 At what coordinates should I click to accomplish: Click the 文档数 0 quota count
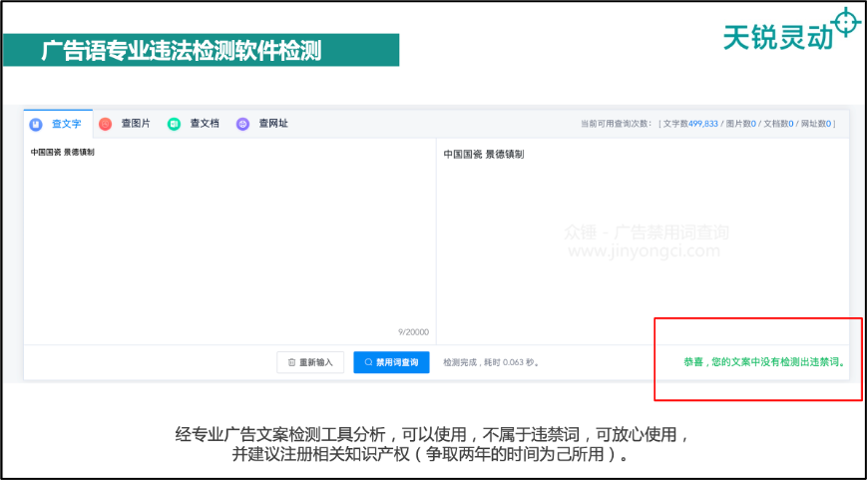[779, 124]
